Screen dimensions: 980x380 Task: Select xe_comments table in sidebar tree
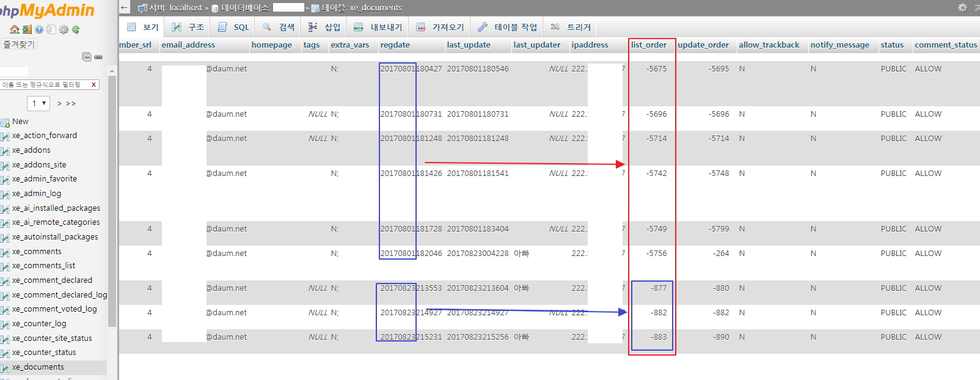(37, 251)
